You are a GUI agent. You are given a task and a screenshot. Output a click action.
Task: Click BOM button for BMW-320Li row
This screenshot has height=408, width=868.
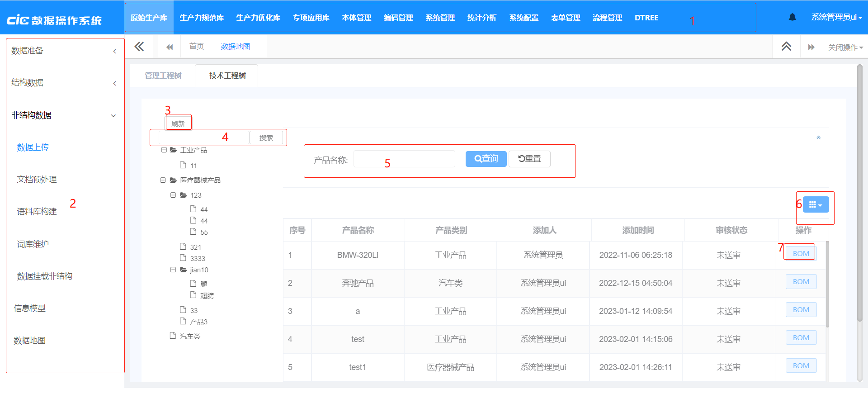tap(801, 253)
